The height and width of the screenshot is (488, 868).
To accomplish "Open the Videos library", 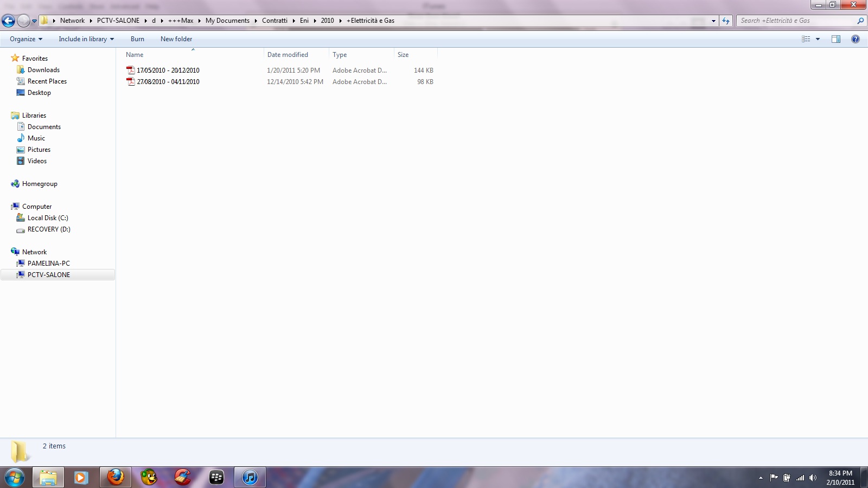I will (x=37, y=161).
